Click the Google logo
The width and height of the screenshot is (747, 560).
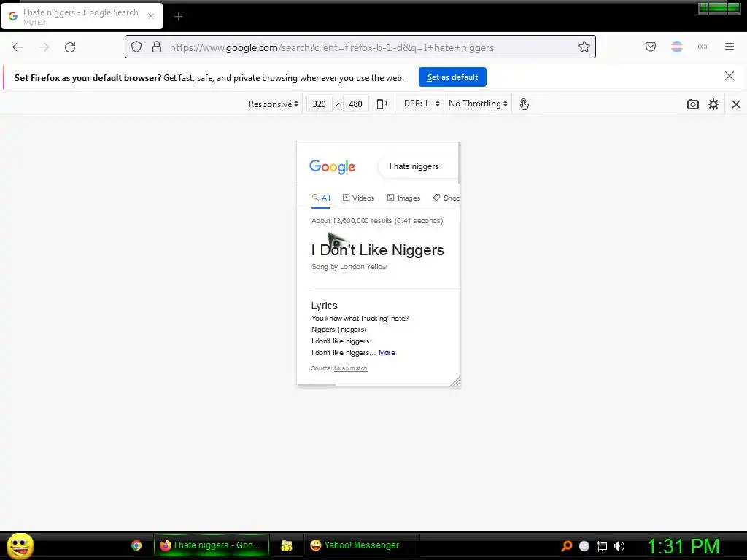333,167
